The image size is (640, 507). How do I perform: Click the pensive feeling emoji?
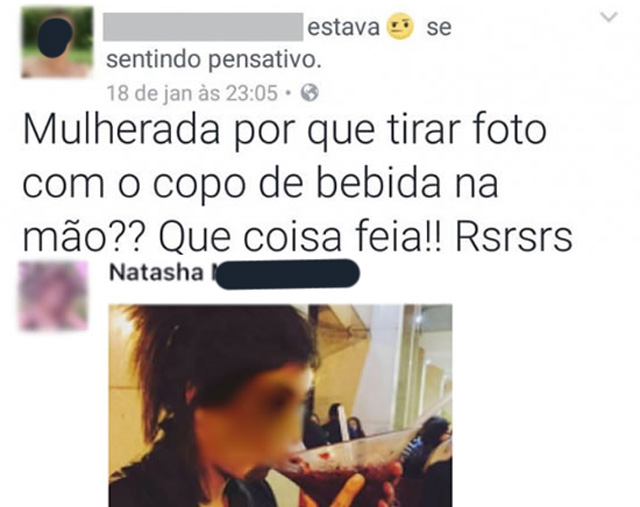pyautogui.click(x=400, y=27)
